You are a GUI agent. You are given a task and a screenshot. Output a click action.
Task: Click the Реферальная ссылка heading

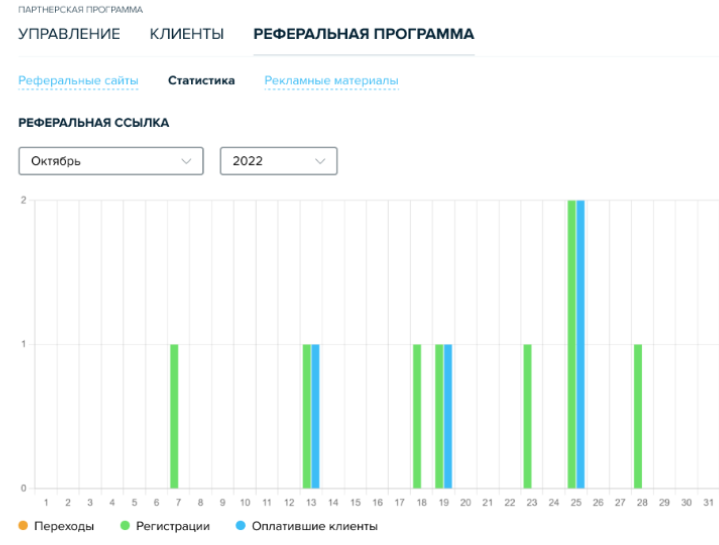click(x=94, y=123)
